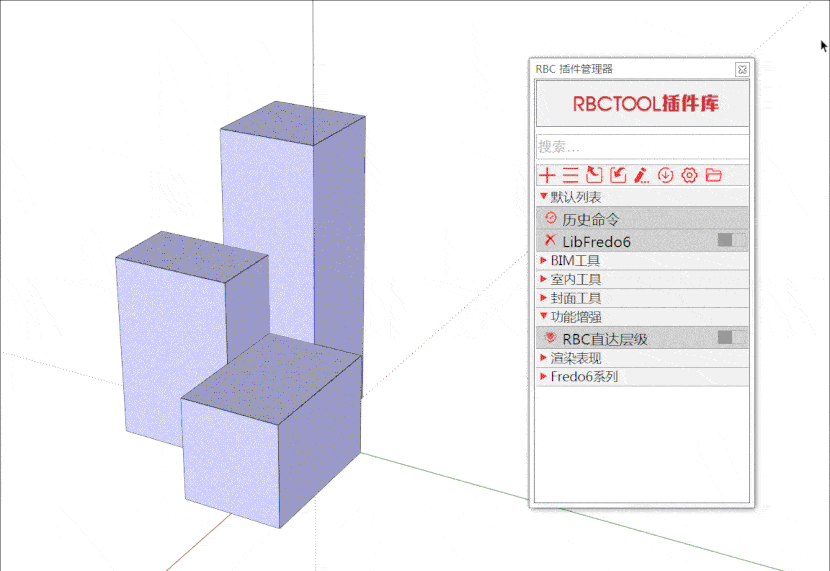Click the third toolbar icon with up-right arrow
830x571 pixels.
(x=594, y=175)
